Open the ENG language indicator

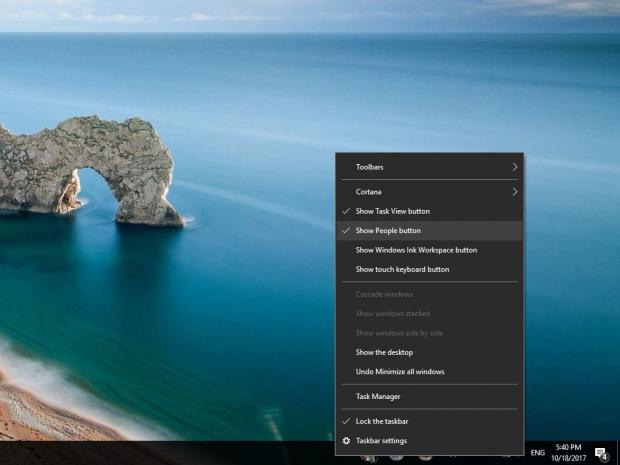pyautogui.click(x=537, y=453)
